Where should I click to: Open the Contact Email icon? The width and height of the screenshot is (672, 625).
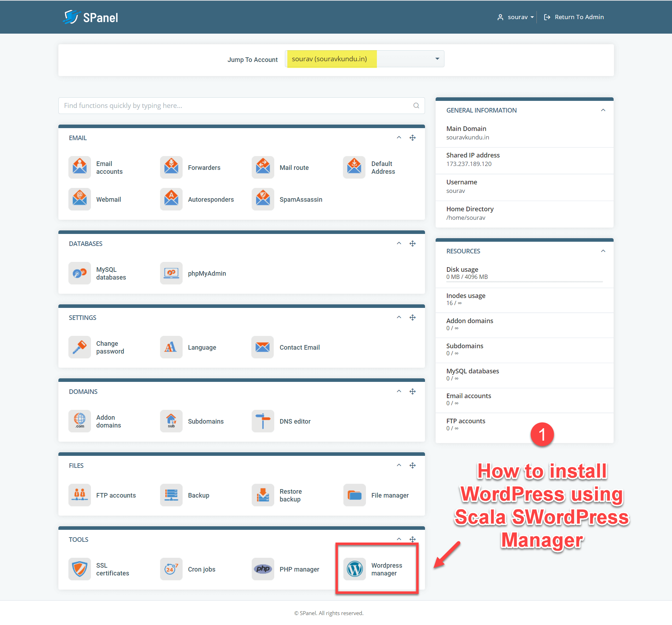[263, 347]
